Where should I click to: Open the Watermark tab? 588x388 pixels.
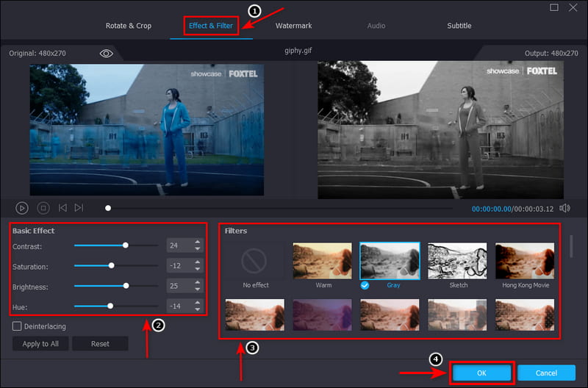tap(293, 26)
